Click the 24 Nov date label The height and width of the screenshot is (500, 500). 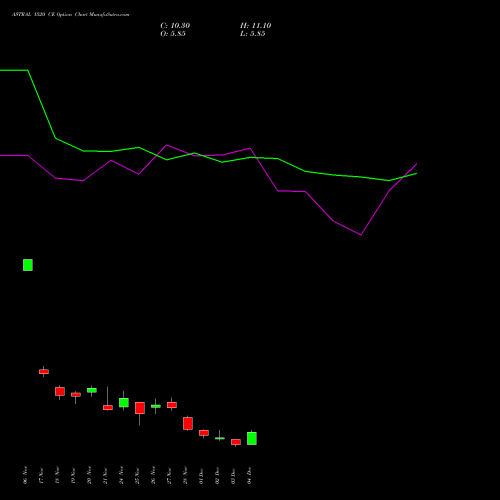(122, 475)
